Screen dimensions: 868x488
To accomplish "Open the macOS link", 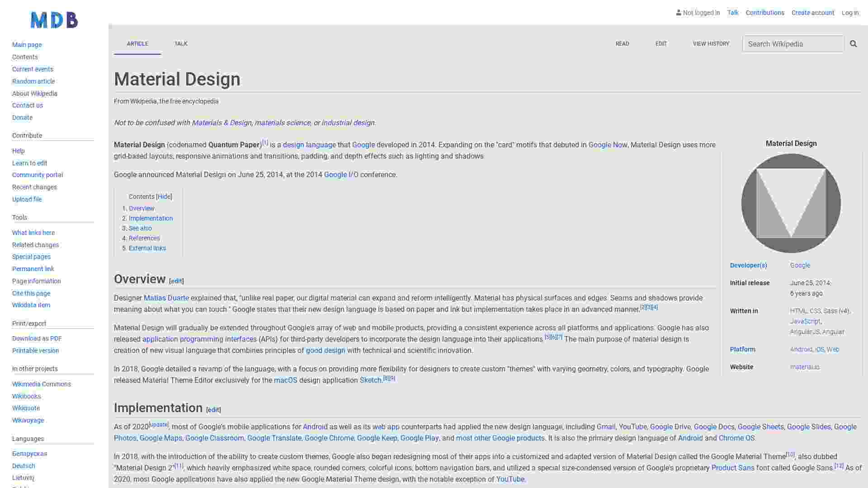I will point(286,380).
